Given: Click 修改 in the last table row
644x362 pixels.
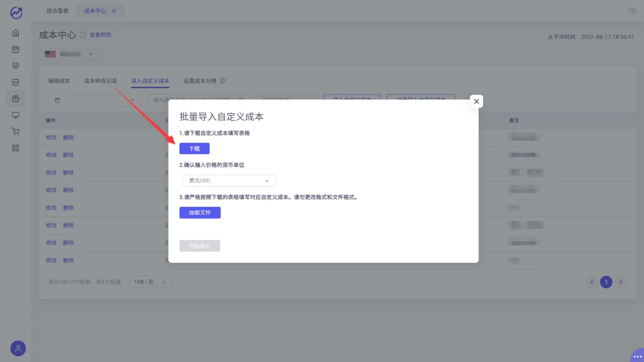Looking at the screenshot, I should [51, 260].
